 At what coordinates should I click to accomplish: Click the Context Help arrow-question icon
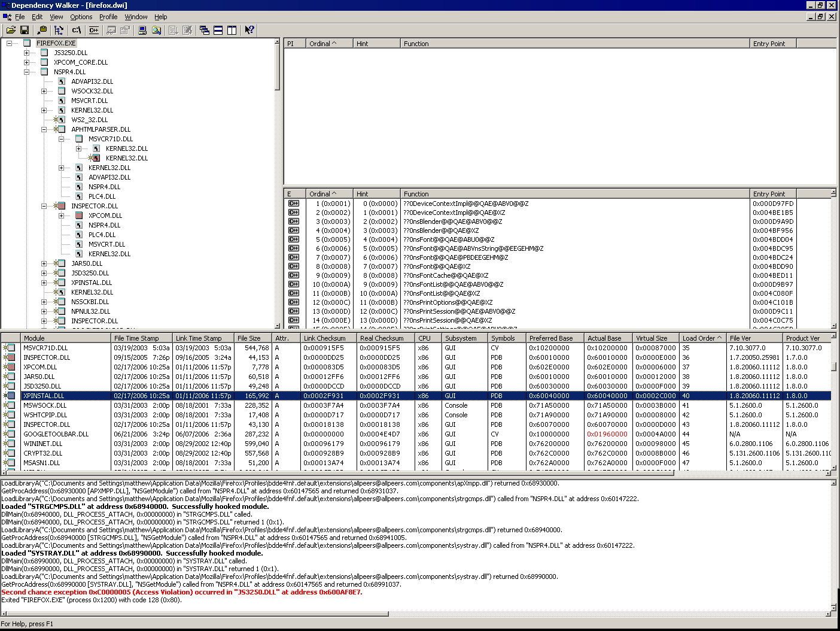pyautogui.click(x=249, y=30)
